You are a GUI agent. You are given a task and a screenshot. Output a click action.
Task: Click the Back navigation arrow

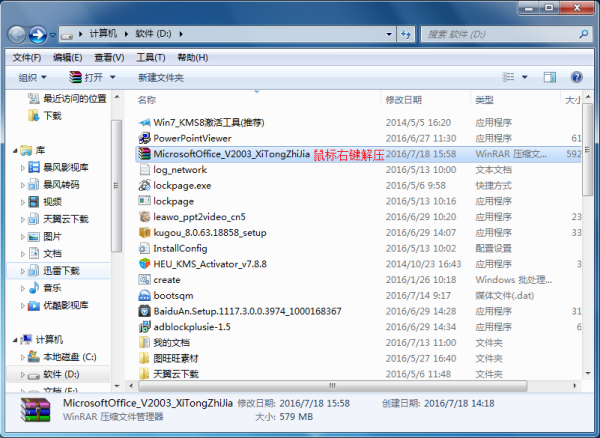(17, 34)
